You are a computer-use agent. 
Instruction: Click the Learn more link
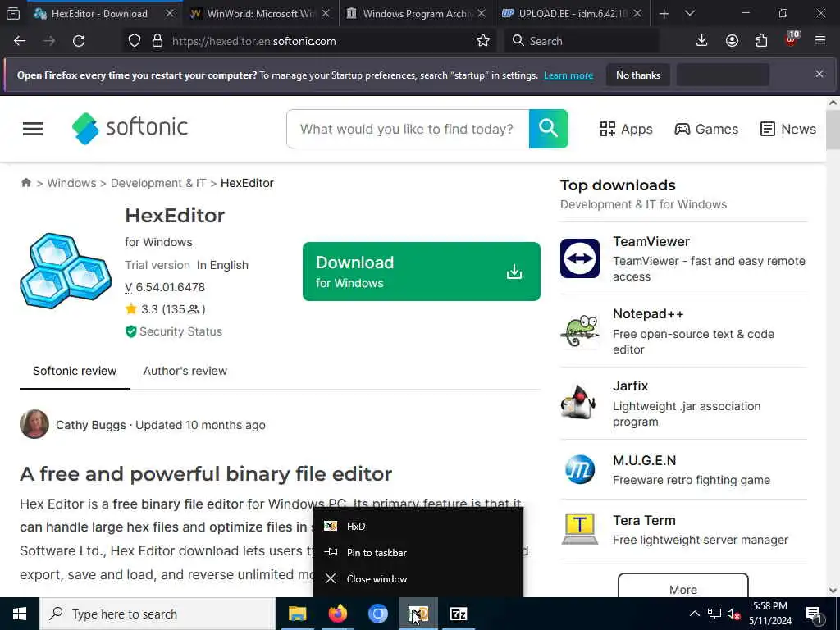point(568,75)
